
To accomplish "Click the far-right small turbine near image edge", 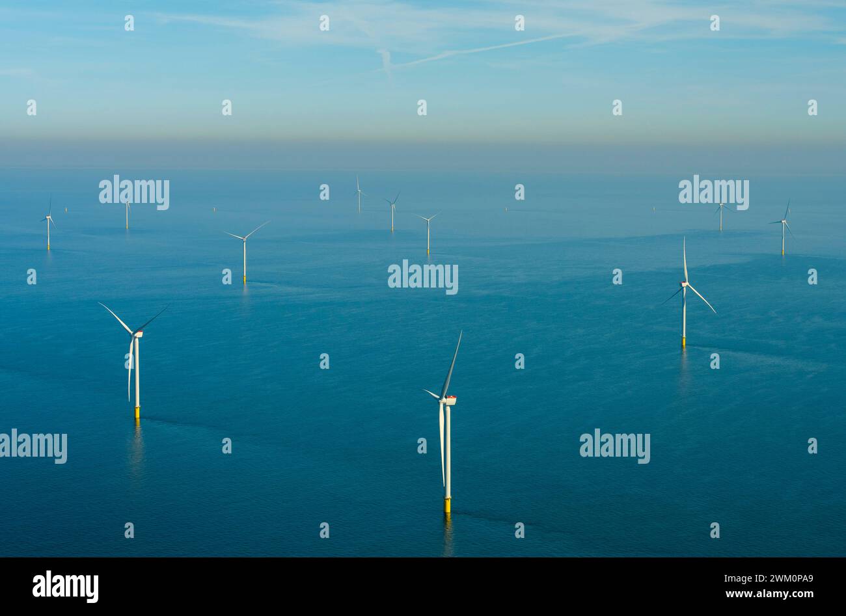I will (x=784, y=228).
